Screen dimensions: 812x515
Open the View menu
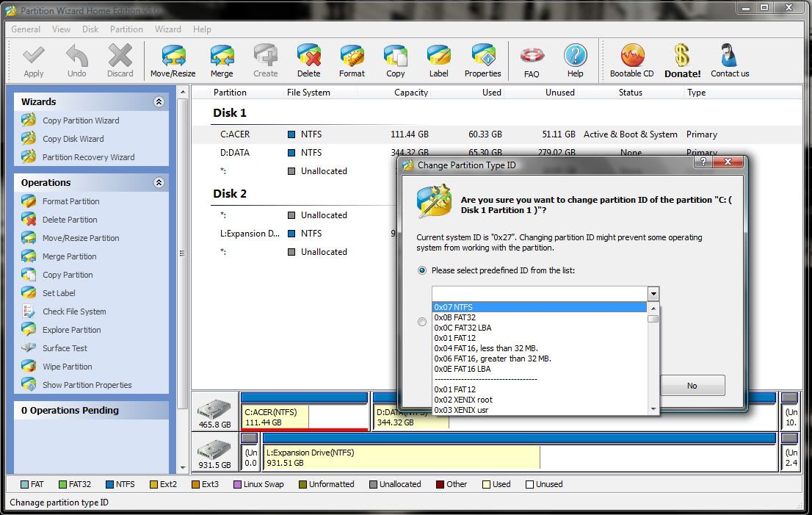click(61, 29)
